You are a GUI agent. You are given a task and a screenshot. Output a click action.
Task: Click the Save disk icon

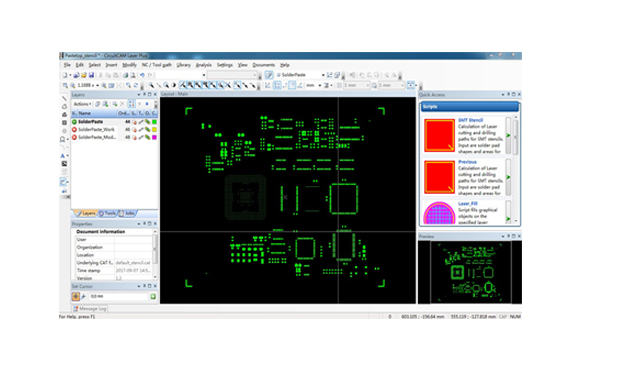tap(91, 75)
